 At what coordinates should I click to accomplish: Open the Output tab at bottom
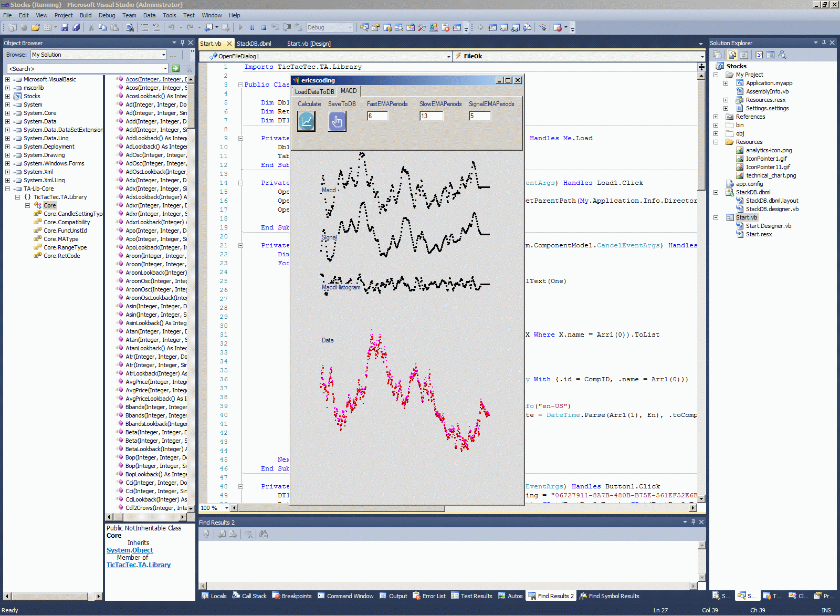(394, 596)
